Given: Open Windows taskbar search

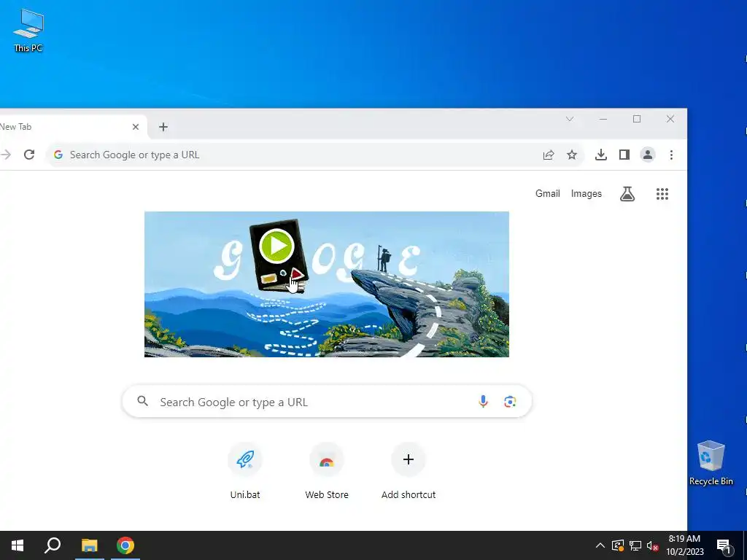Looking at the screenshot, I should [53, 545].
